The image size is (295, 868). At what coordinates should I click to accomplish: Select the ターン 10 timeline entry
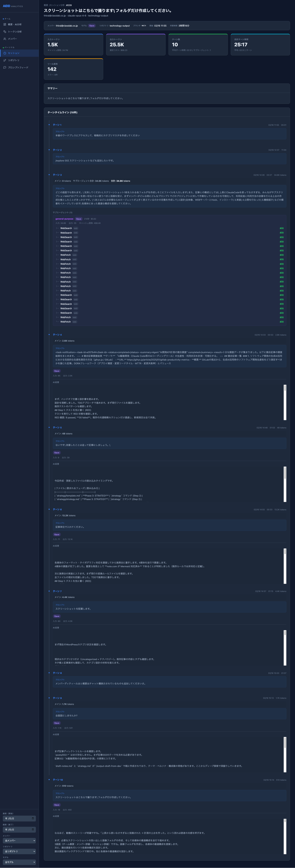click(x=58, y=780)
